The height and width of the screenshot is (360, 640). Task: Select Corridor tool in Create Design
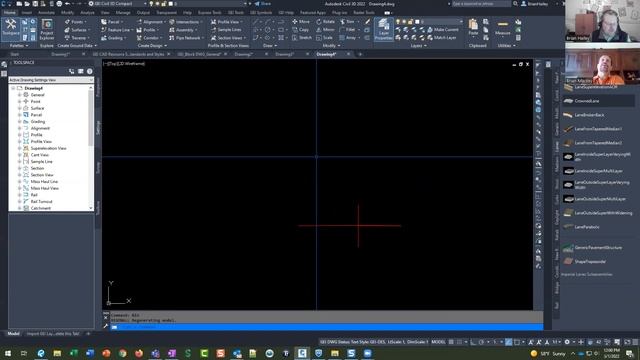150,38
